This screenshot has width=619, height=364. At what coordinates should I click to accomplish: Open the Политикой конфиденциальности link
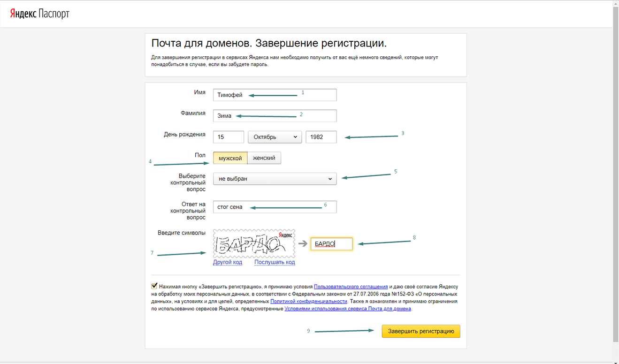point(309,301)
